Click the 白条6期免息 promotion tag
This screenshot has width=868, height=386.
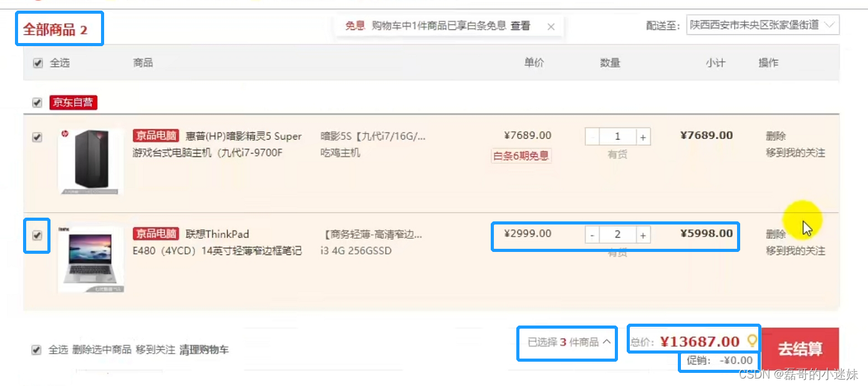click(521, 156)
